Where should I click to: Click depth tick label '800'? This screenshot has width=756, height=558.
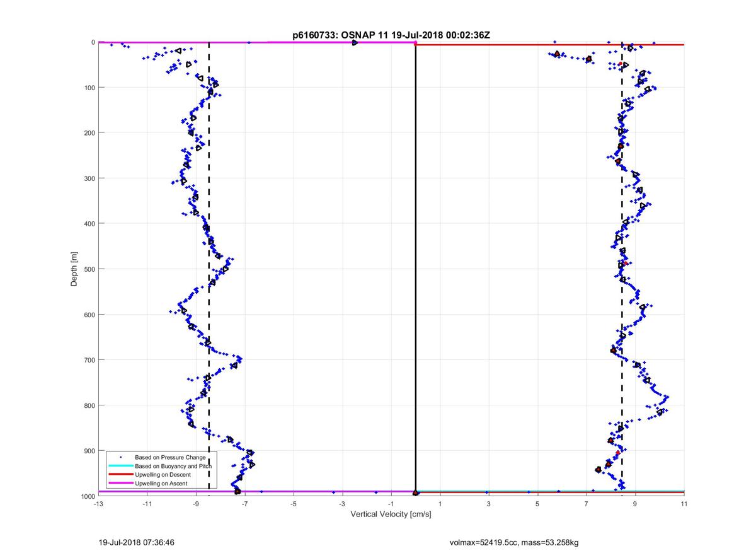point(89,405)
